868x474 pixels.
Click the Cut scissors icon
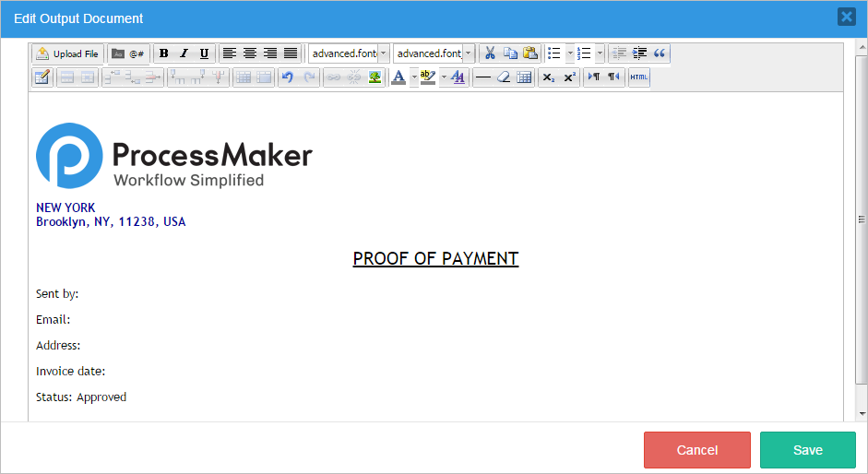(491, 53)
